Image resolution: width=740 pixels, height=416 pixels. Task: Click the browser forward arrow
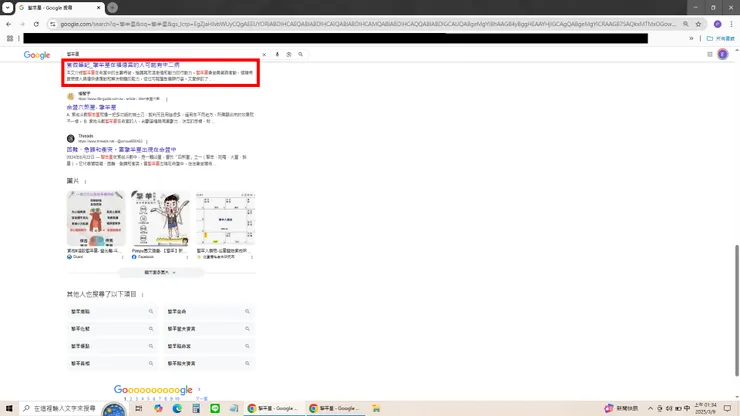(22, 24)
